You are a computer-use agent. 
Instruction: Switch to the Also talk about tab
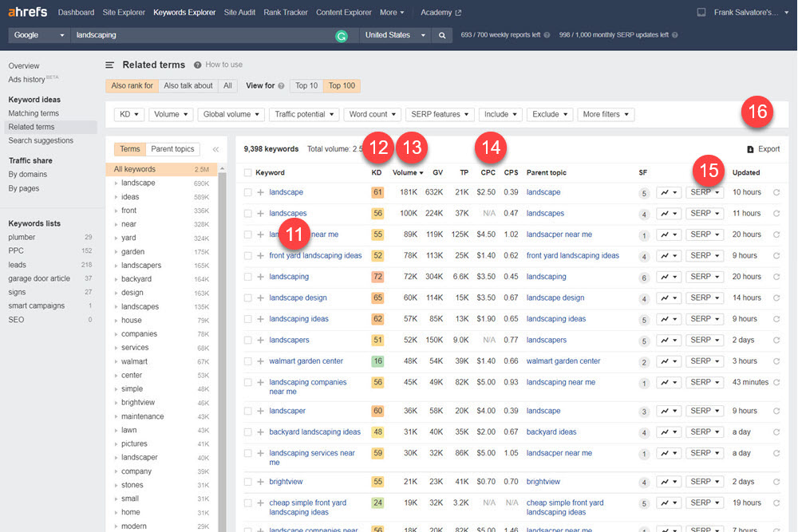(x=188, y=86)
